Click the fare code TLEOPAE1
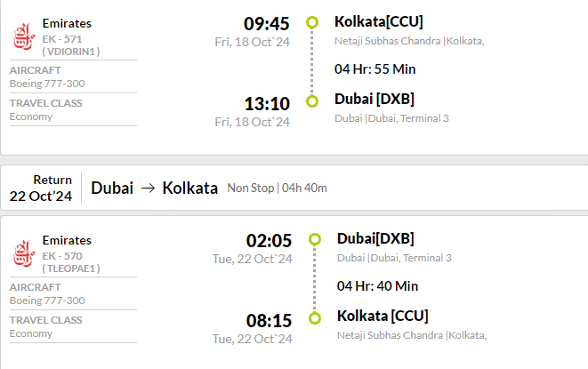This screenshot has width=588, height=369. coord(71,269)
